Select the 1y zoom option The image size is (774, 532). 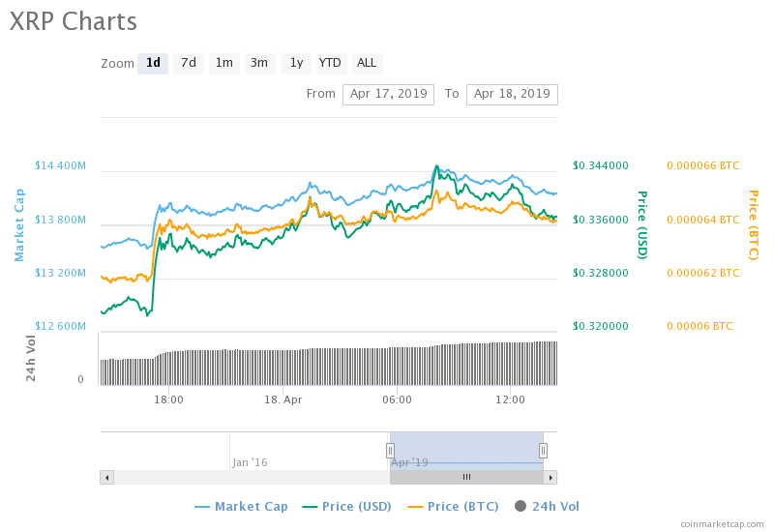point(296,64)
